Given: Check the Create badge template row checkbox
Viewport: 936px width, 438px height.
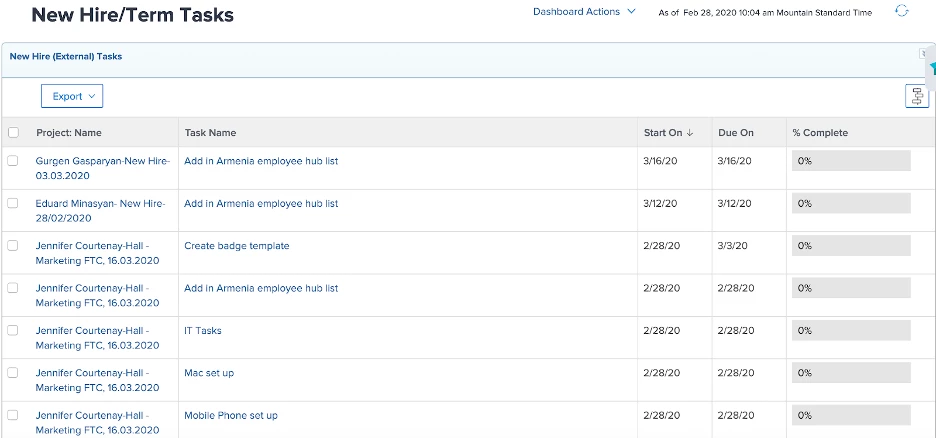Looking at the screenshot, I should tap(13, 245).
